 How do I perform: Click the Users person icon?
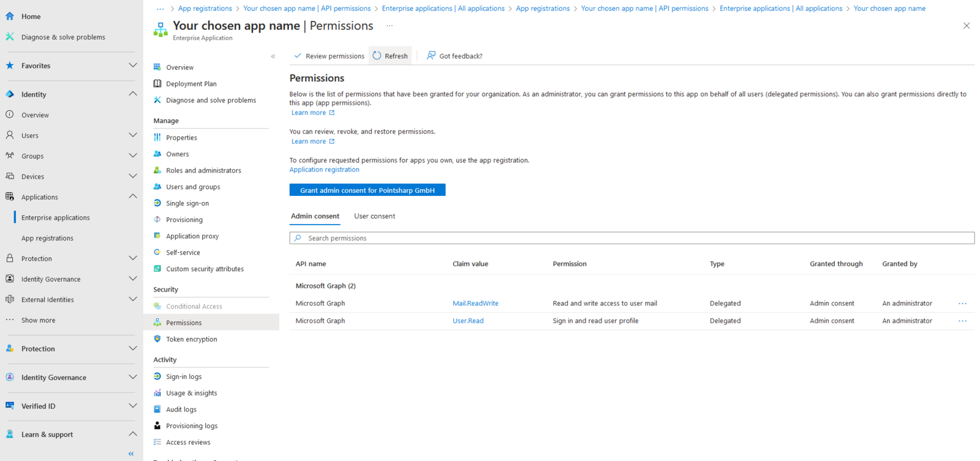coord(10,135)
